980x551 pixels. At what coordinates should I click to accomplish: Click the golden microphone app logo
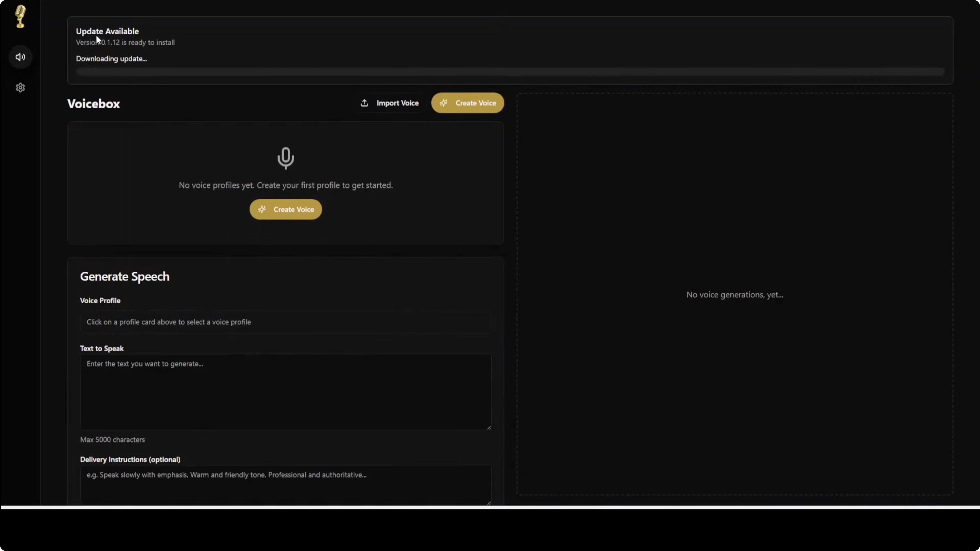click(x=20, y=16)
